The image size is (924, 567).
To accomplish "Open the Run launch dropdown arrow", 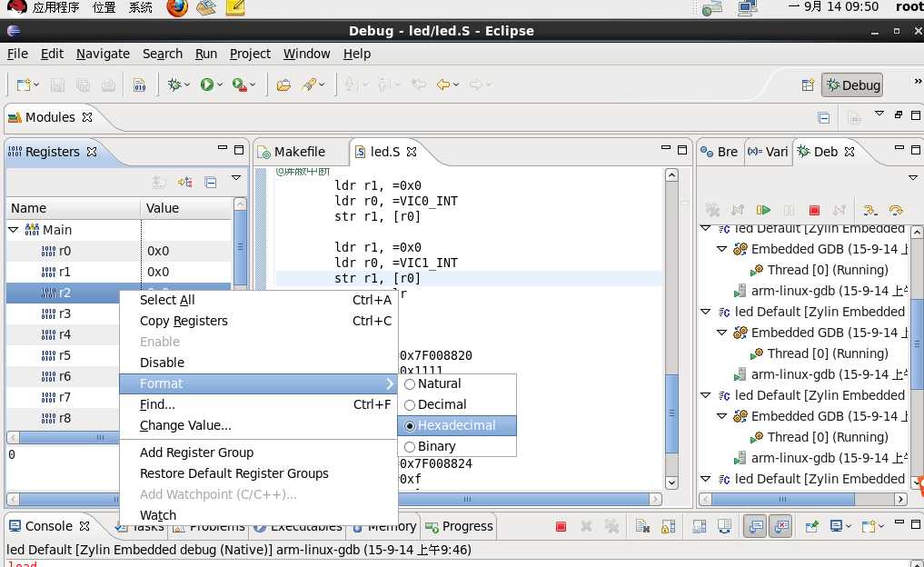I will tap(220, 85).
